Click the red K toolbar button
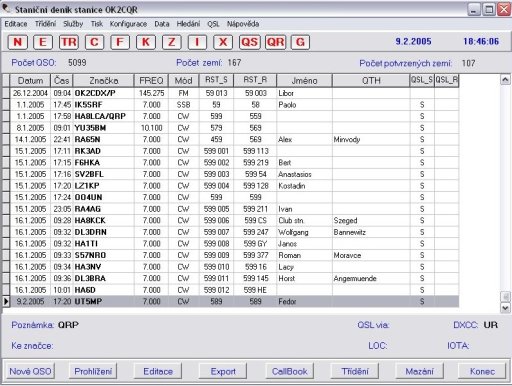Screen dimensions: 512x386 pyautogui.click(x=146, y=42)
